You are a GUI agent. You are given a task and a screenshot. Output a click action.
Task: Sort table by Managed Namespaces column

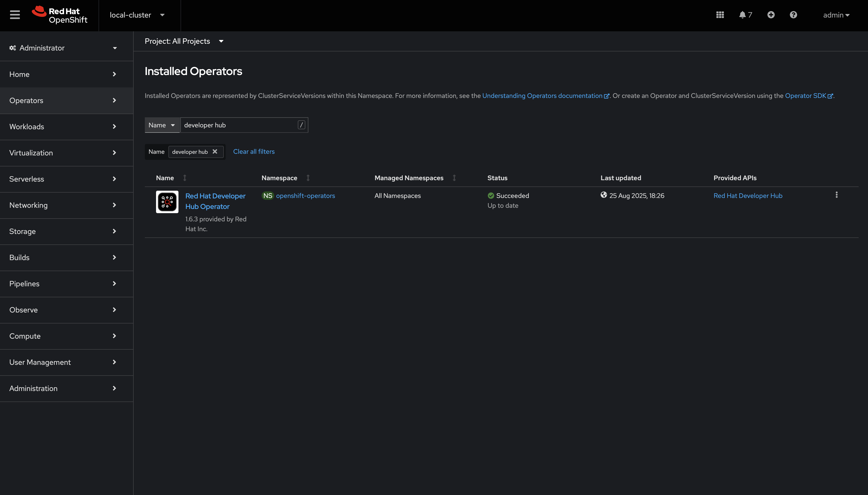(454, 178)
